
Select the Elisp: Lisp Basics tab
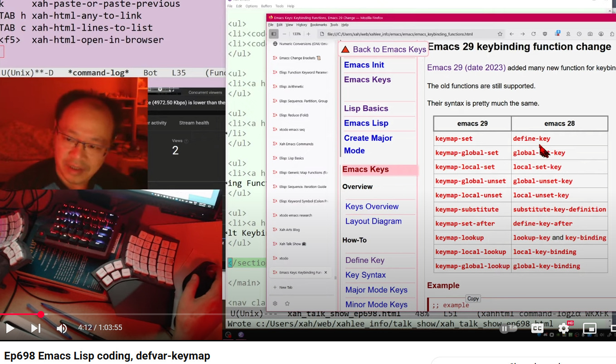[301, 158]
